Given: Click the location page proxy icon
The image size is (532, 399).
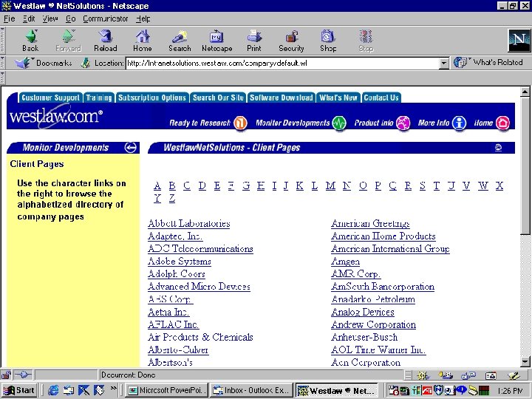Looking at the screenshot, I should pyautogui.click(x=86, y=63).
